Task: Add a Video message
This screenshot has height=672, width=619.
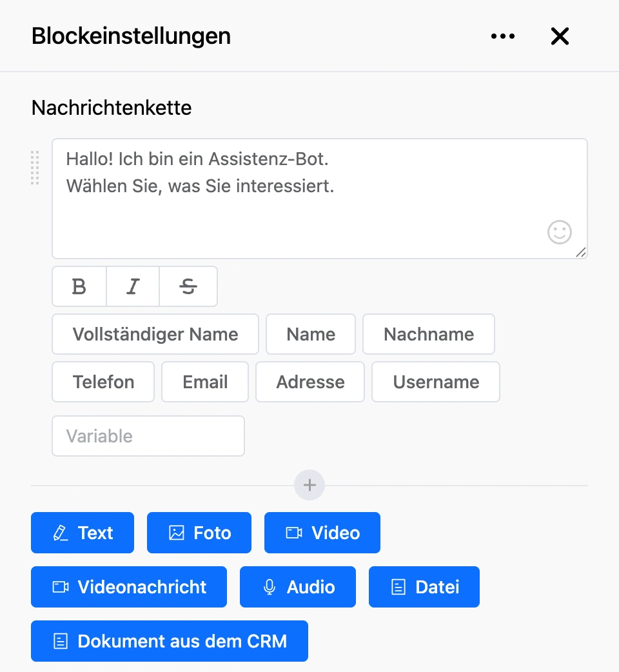Action: [322, 533]
